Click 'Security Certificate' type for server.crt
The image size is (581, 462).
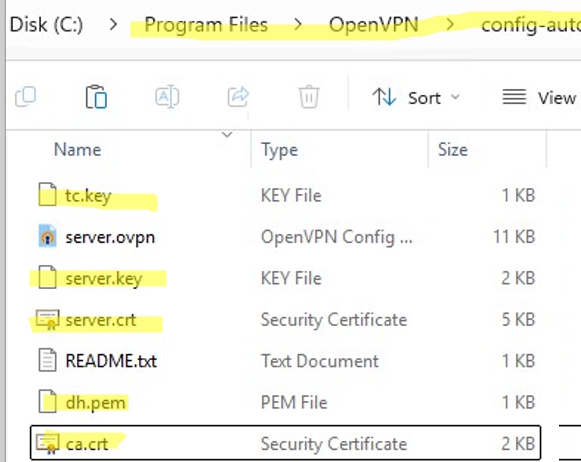334,320
